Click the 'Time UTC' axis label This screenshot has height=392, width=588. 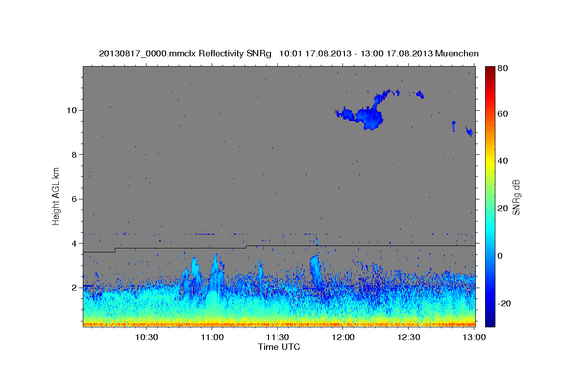279,347
